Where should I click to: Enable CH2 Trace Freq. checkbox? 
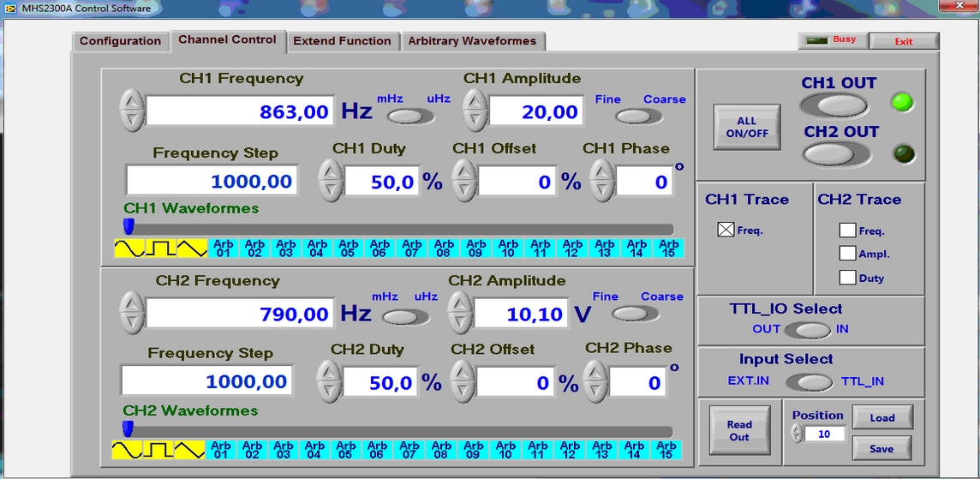(847, 231)
